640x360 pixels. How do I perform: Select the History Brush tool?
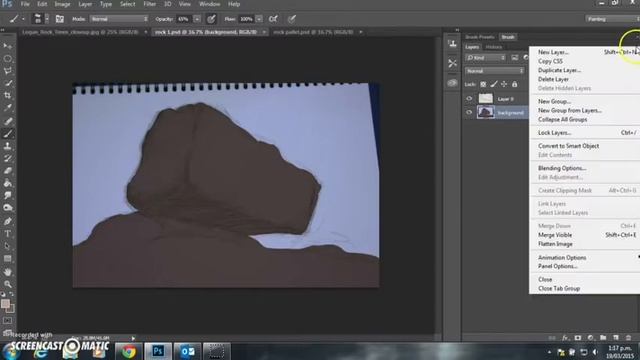7,158
